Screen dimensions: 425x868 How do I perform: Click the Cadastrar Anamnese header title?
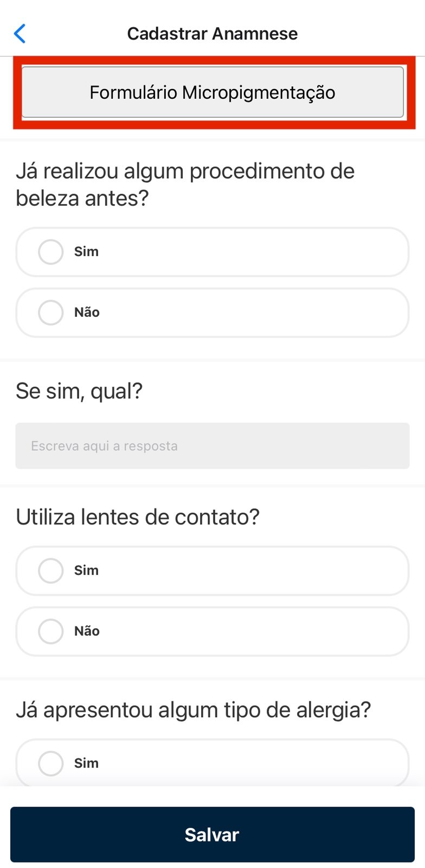pos(212,34)
